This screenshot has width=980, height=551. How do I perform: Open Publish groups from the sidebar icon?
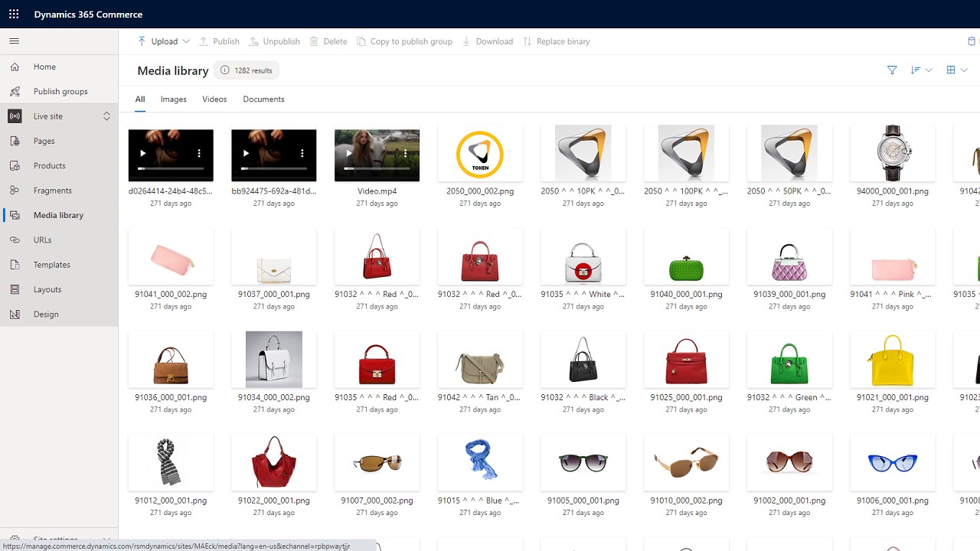pos(15,92)
